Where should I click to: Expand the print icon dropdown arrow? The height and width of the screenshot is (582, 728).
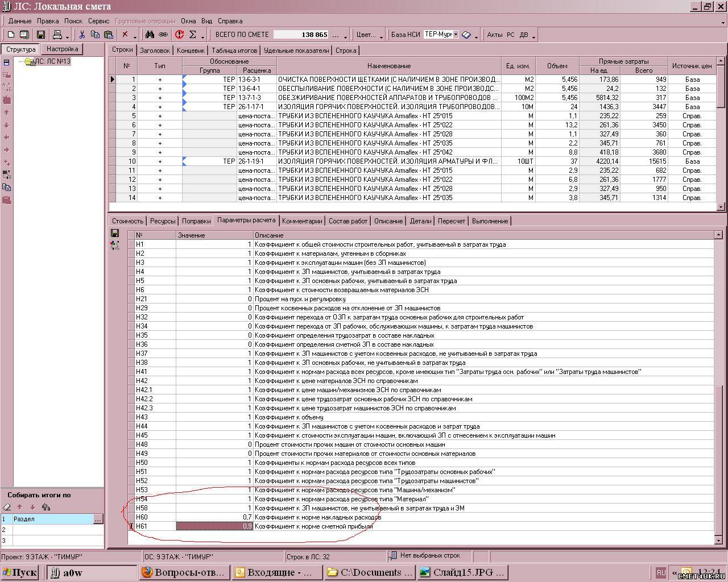point(67,36)
